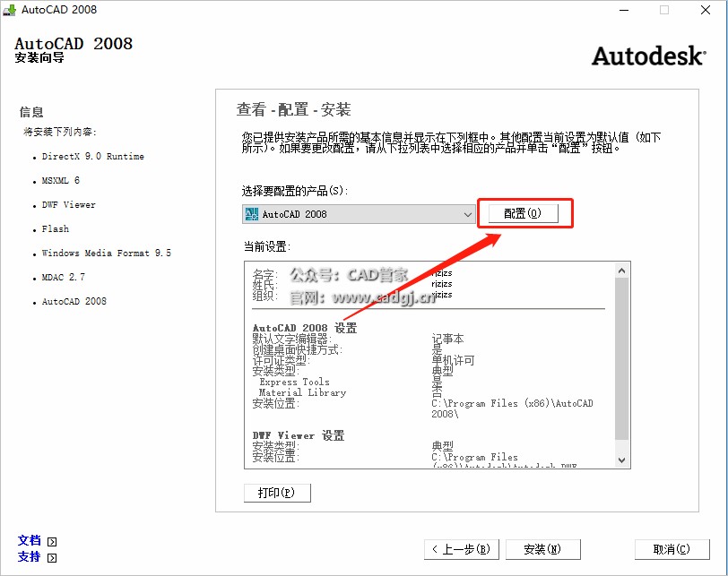Viewport: 728px width, 576px height.
Task: Click the '许可证类型:' label
Action: pos(281,360)
